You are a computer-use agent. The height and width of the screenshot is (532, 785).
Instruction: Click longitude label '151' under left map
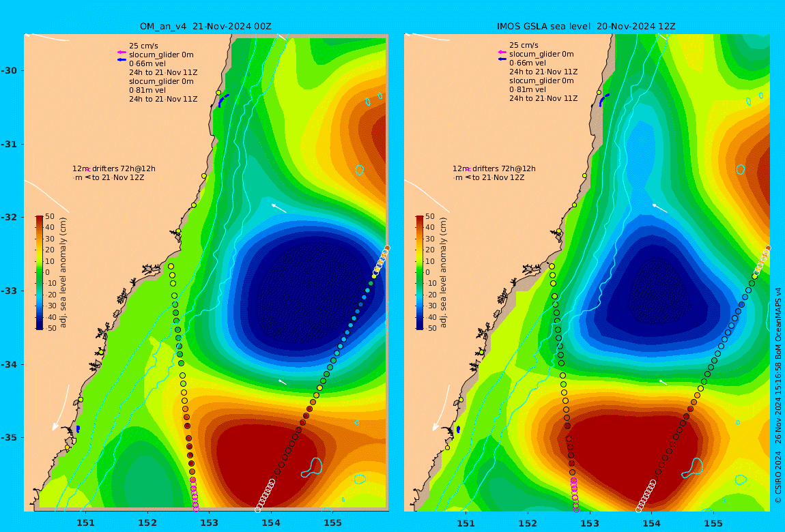tap(85, 523)
